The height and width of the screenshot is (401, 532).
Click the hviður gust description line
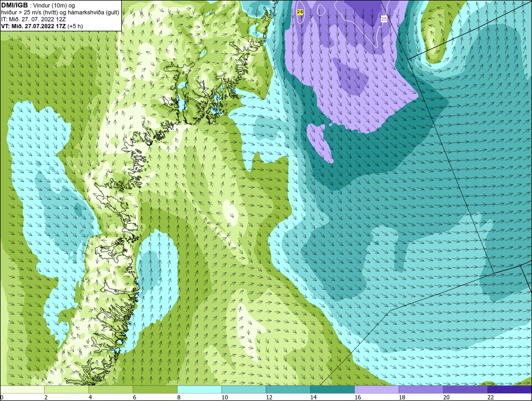click(60, 13)
